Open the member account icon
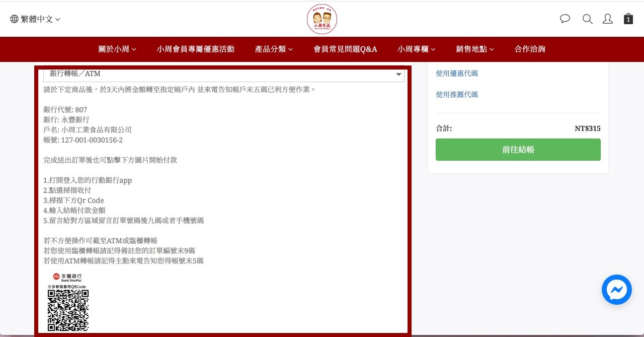This screenshot has width=644, height=337. click(608, 19)
